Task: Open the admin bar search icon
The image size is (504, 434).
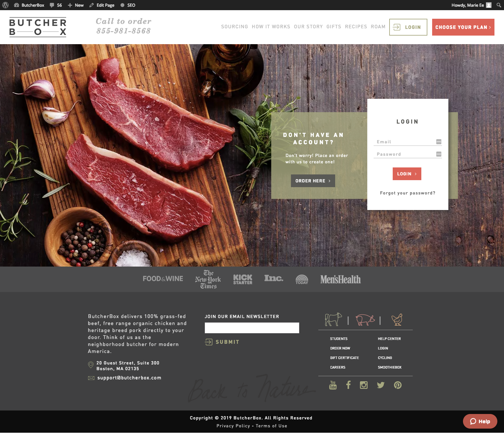Action: [x=499, y=5]
